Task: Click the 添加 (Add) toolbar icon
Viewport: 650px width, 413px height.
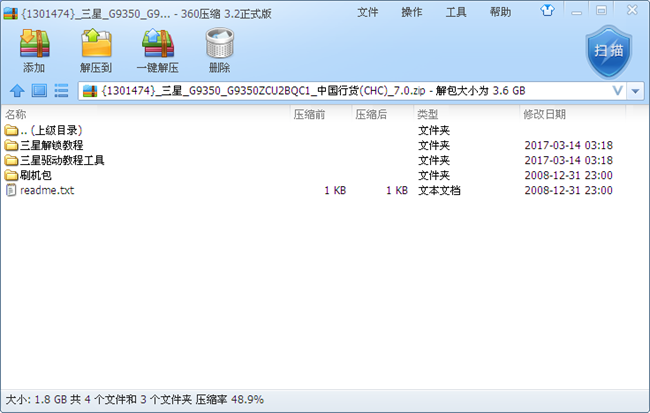Action: (x=34, y=49)
